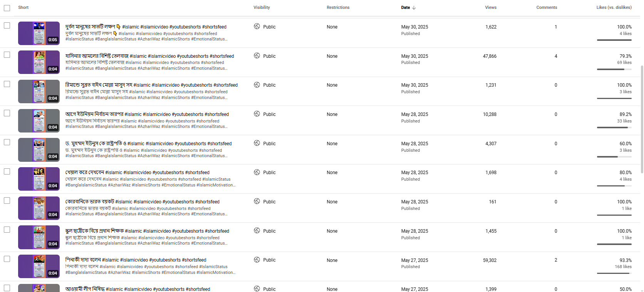Open the short titled with 1,622 views

click(x=146, y=27)
